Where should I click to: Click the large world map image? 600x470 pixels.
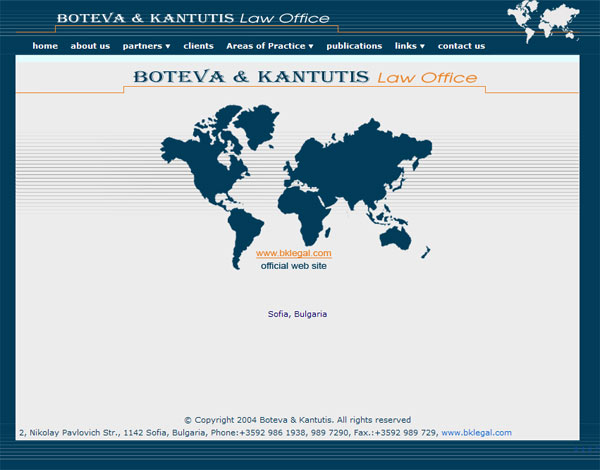pos(296,187)
